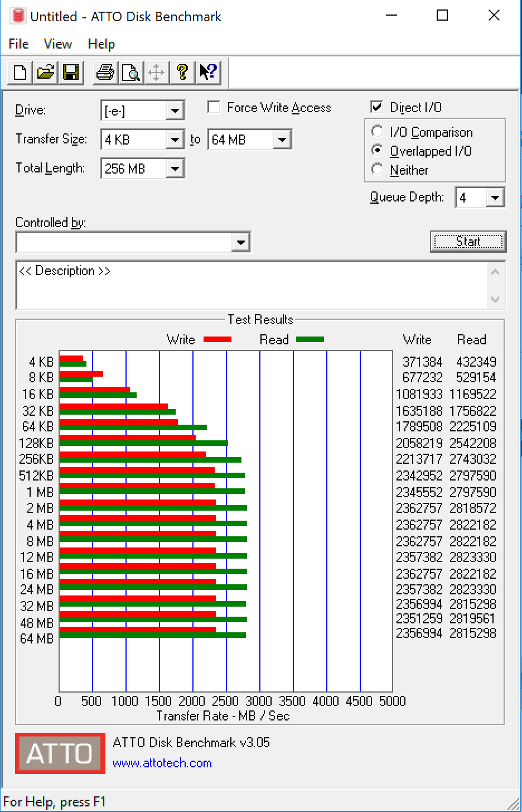This screenshot has width=522, height=812.
Task: Visit the www.attotech.com link
Action: tap(162, 763)
